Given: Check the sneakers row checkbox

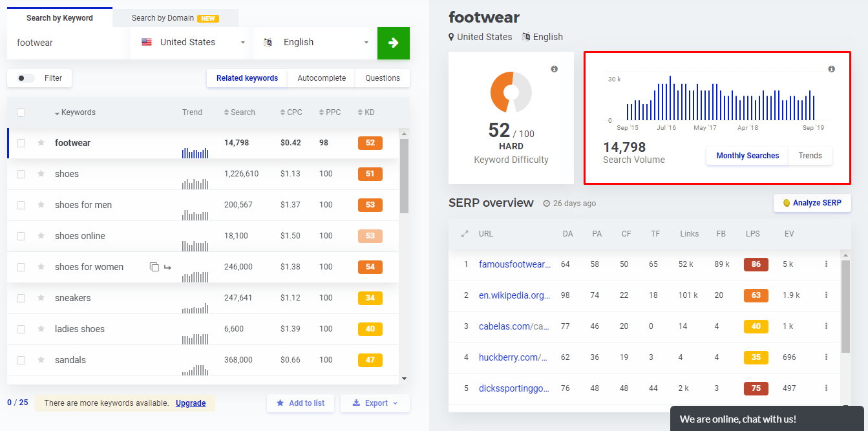Looking at the screenshot, I should coord(21,298).
